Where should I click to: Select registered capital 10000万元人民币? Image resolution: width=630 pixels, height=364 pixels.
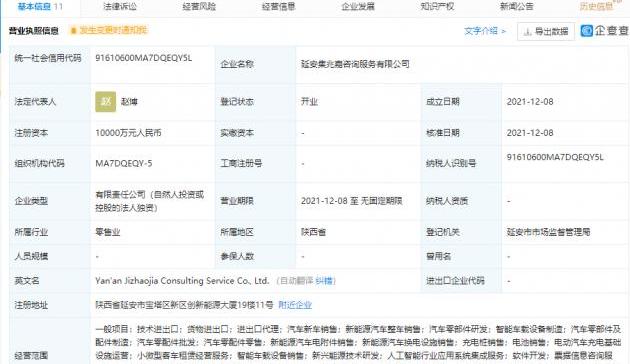pos(128,133)
